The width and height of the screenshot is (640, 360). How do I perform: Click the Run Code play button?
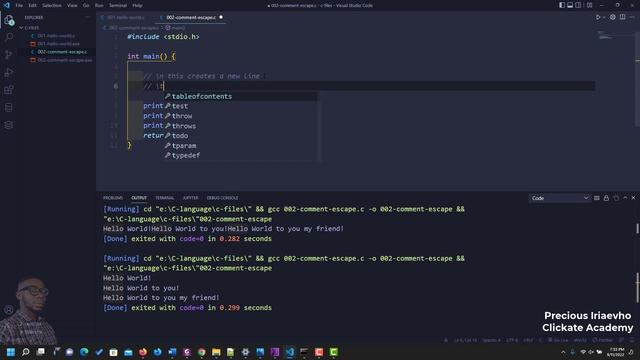click(x=598, y=17)
